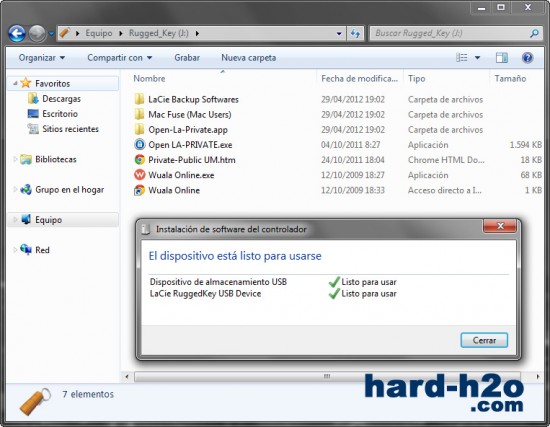The image size is (550, 427).
Task: Open the Organizar menu
Action: pos(41,58)
